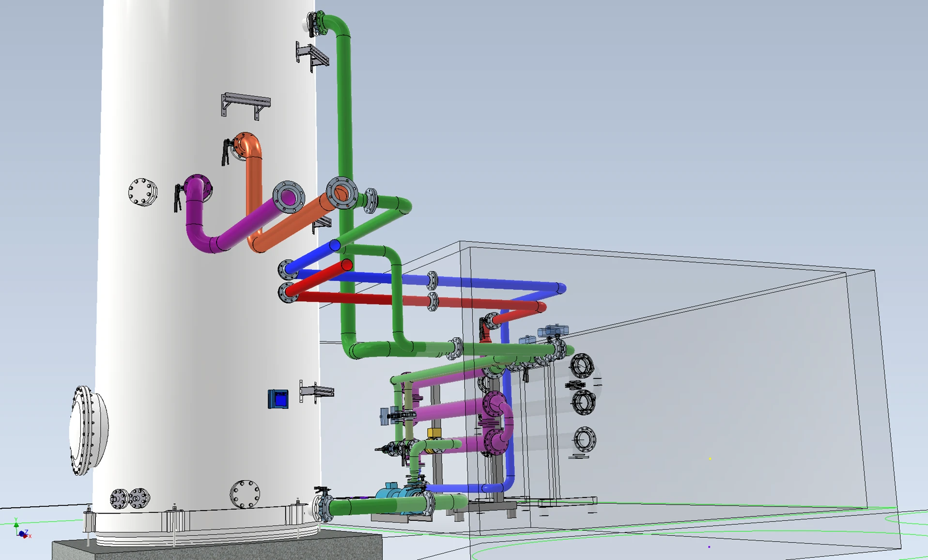Select the paired small nozzles at tank bottom
Screen dimensions: 928x560
[x=129, y=498]
